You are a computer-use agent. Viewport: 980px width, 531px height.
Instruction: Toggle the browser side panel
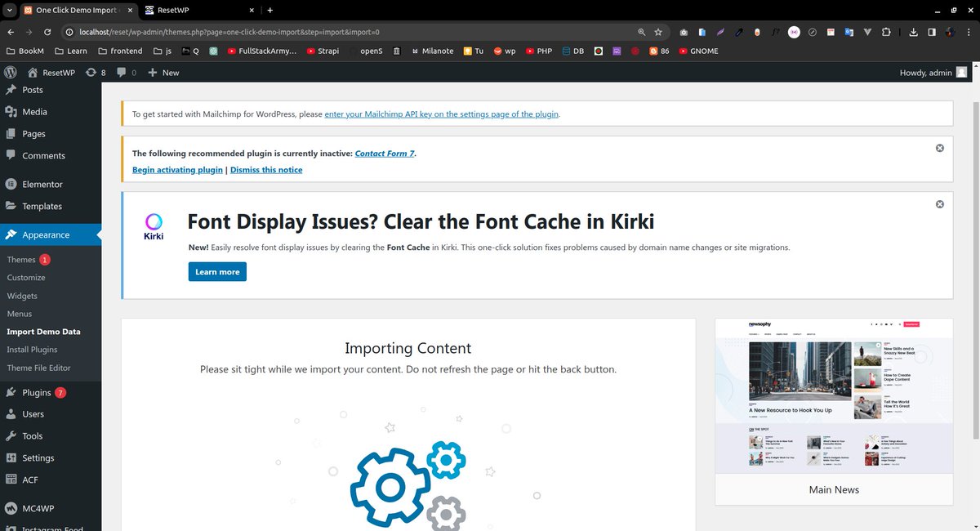[931, 32]
